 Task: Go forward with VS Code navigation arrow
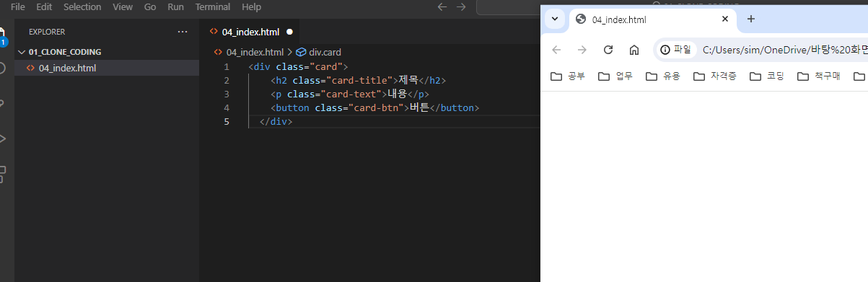(461, 6)
